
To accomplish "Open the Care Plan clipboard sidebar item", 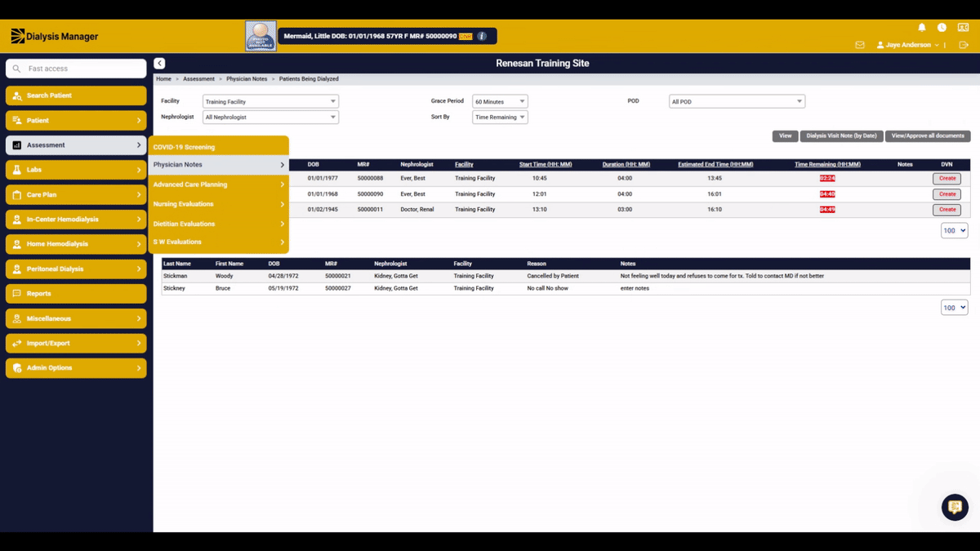I will tap(76, 195).
